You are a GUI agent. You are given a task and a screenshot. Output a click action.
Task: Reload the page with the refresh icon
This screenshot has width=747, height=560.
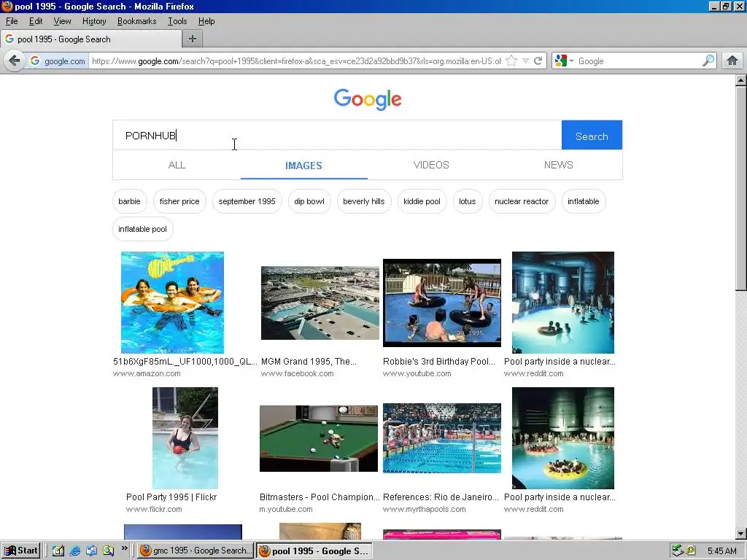[x=538, y=61]
